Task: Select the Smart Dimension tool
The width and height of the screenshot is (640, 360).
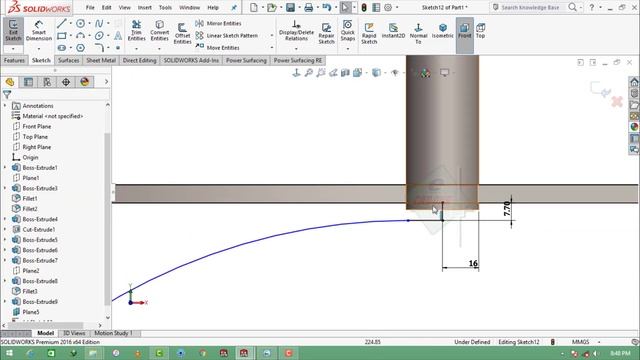Action: (39, 30)
